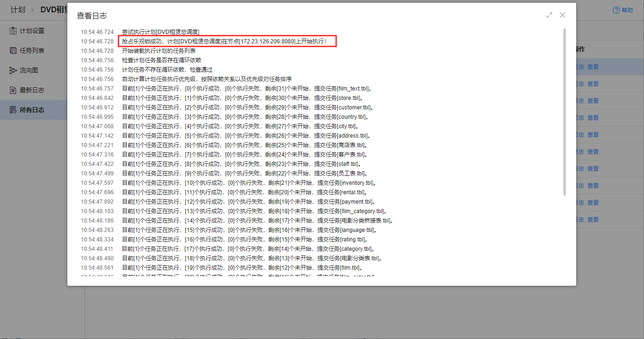The height and width of the screenshot is (339, 644).
Task: Click the 所有日志 sidebar icon
Action: click(13, 110)
